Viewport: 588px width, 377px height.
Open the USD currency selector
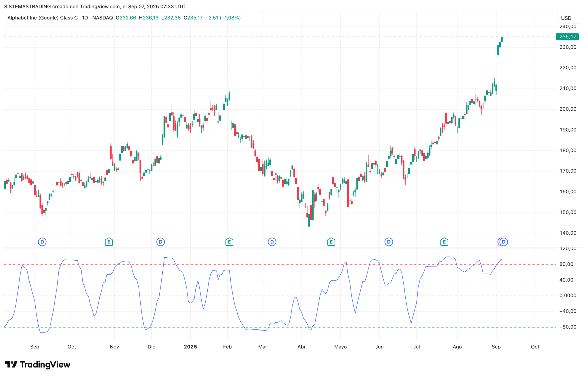[x=566, y=18]
